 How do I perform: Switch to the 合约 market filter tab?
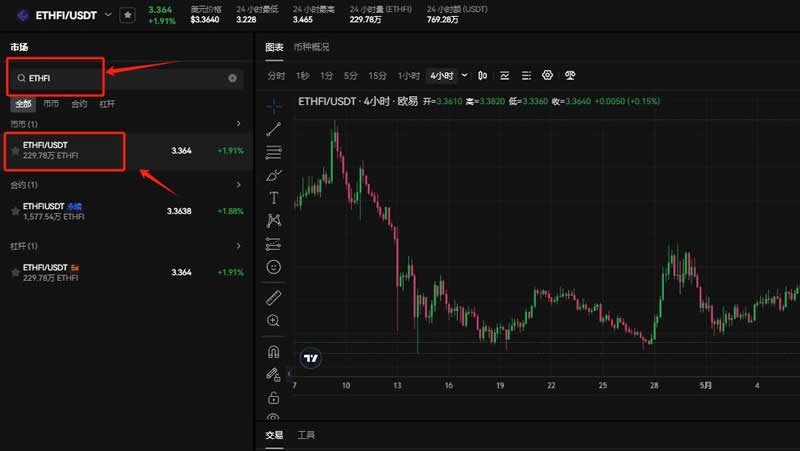point(79,104)
